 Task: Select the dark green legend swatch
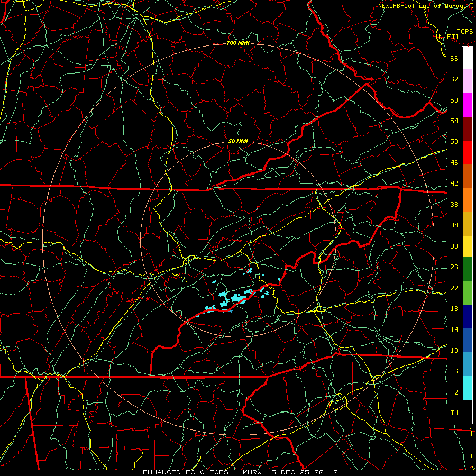(x=467, y=269)
